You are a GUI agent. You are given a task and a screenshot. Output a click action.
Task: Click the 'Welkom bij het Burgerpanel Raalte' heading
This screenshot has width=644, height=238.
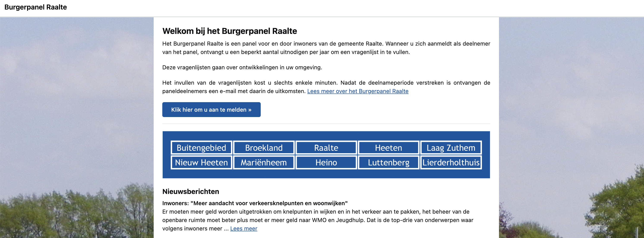coord(229,31)
